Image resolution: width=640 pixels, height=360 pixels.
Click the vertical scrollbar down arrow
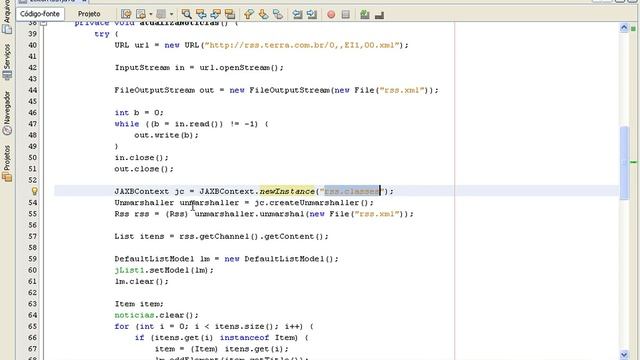624,355
